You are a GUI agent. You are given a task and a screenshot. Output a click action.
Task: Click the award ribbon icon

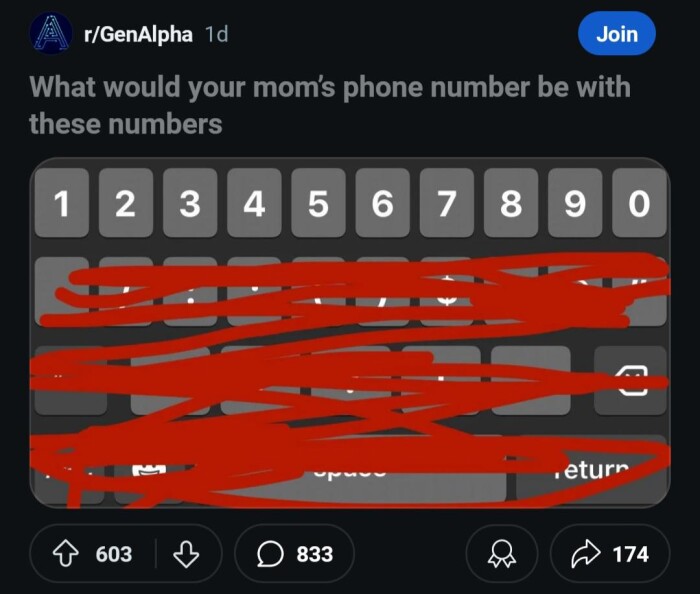click(502, 554)
